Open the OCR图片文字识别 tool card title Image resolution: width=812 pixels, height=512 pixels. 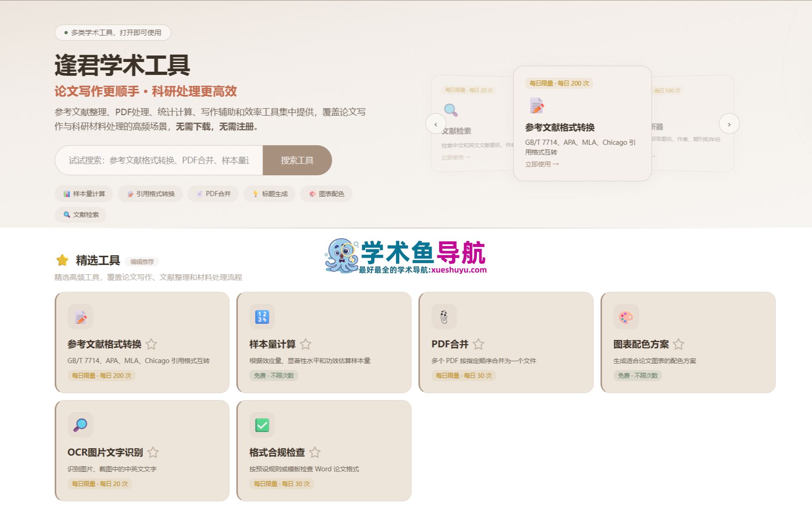click(x=105, y=452)
